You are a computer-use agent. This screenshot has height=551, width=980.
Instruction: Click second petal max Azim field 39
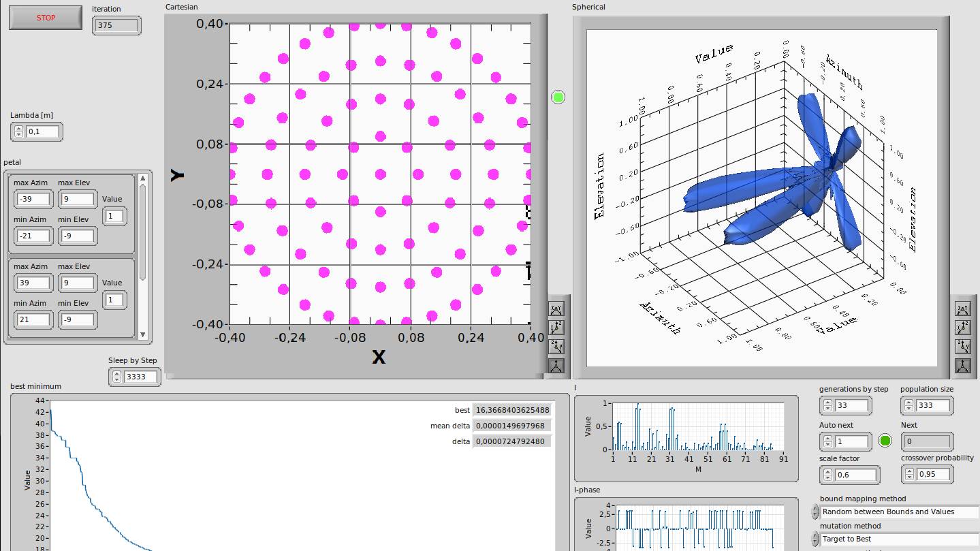(x=34, y=283)
